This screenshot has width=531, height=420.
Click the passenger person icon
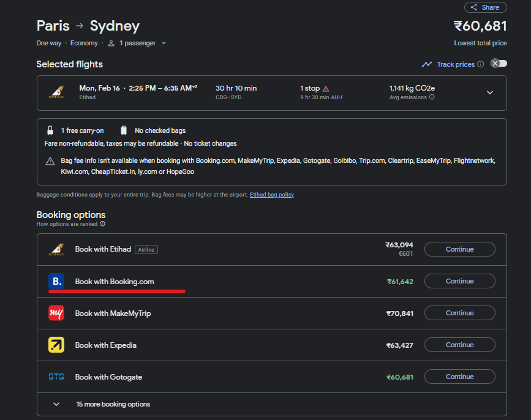[x=111, y=43]
